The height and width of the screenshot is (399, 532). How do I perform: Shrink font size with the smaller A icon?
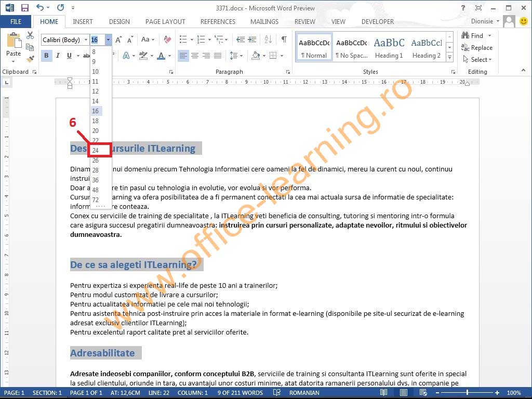click(x=130, y=39)
